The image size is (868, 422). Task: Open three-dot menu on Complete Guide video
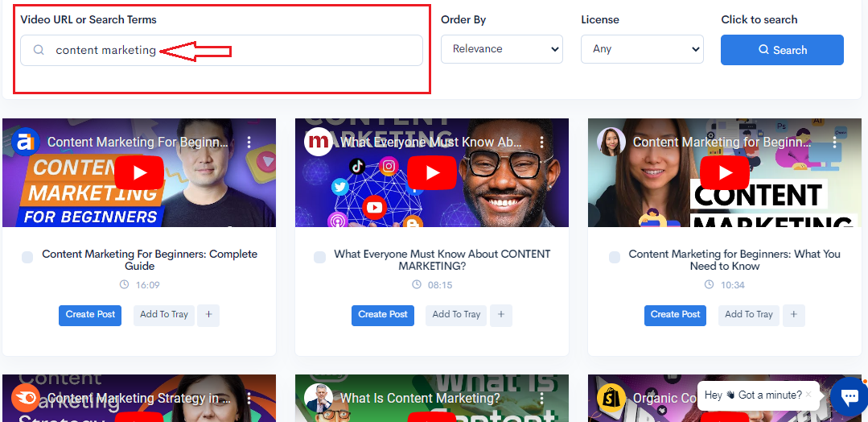249,142
